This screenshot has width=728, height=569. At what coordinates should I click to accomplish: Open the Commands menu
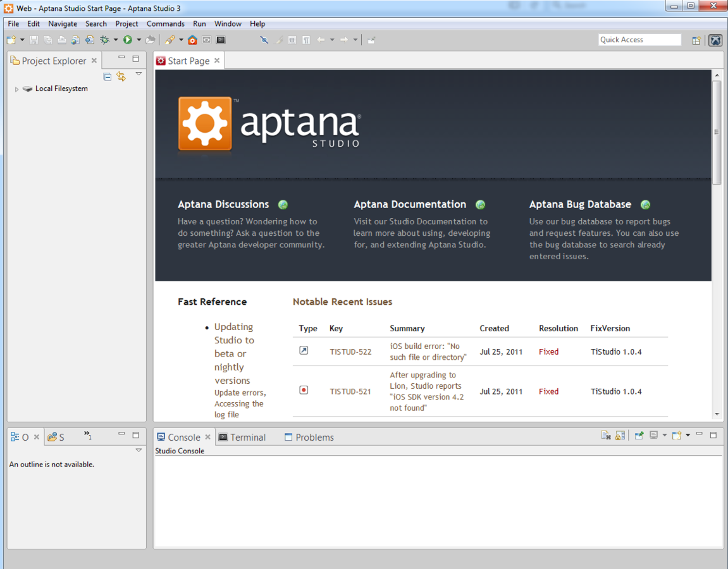tap(165, 23)
